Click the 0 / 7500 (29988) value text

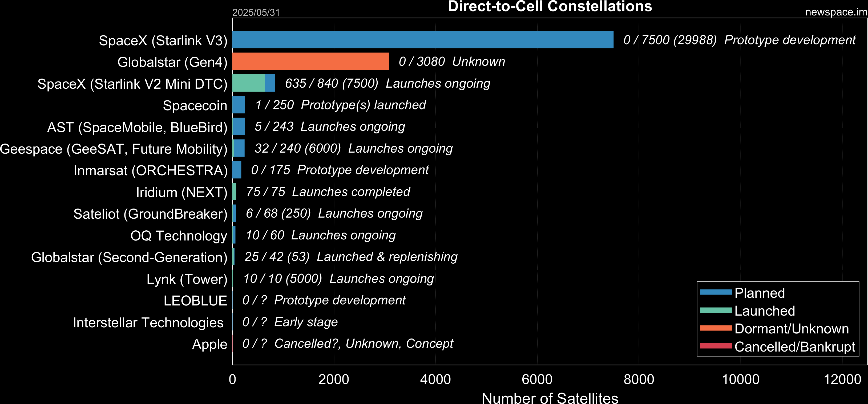coord(670,40)
